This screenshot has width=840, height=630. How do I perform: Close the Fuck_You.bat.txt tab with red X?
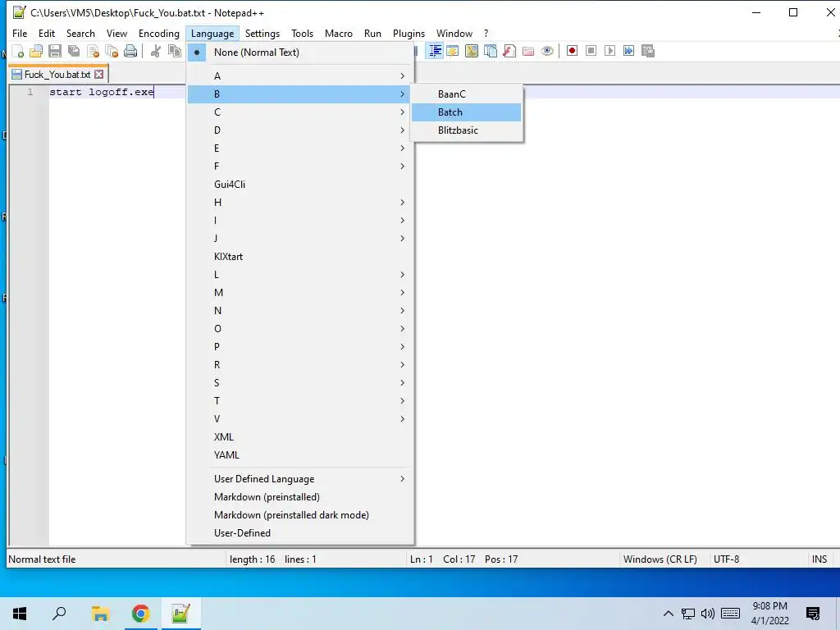tap(98, 75)
